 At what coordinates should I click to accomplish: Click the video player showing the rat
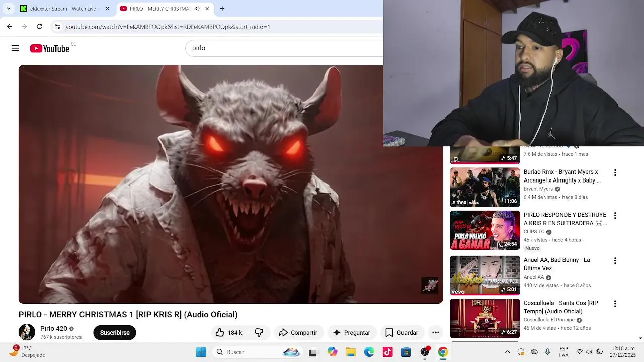point(230,184)
